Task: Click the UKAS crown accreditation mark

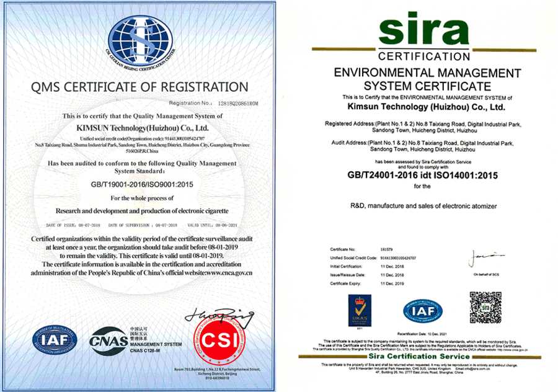Action: [x=360, y=311]
